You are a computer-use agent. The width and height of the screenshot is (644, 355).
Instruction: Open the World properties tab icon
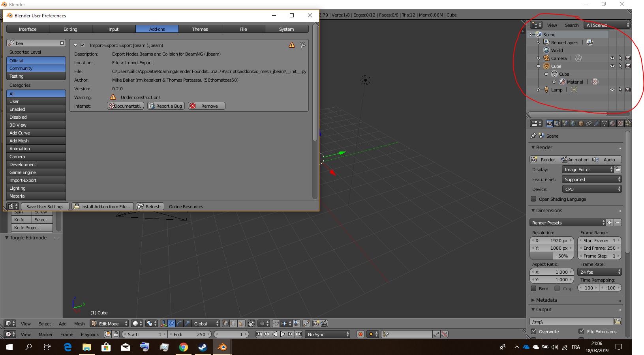click(x=573, y=123)
